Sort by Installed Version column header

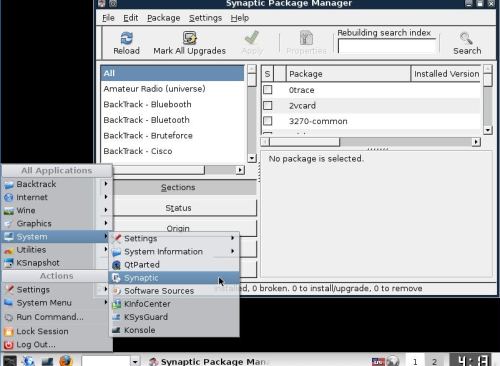pyautogui.click(x=446, y=74)
